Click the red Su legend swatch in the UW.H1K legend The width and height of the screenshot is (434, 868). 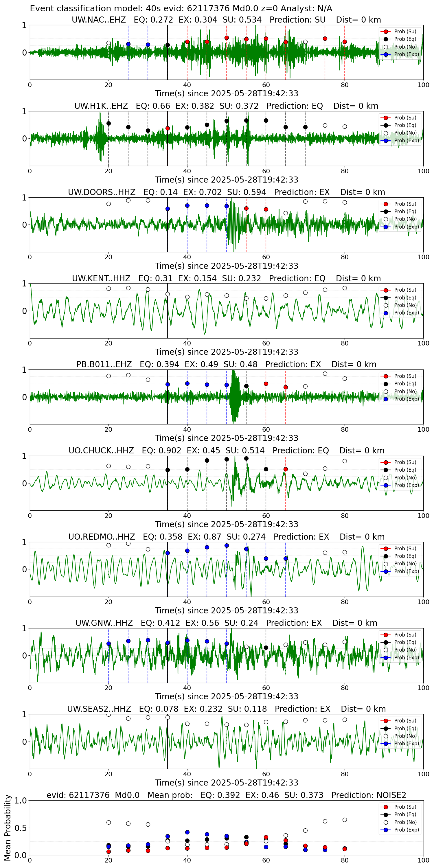coord(386,117)
